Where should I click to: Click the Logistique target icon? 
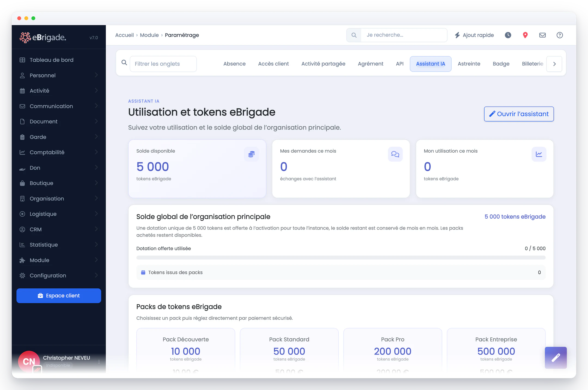(x=22, y=214)
